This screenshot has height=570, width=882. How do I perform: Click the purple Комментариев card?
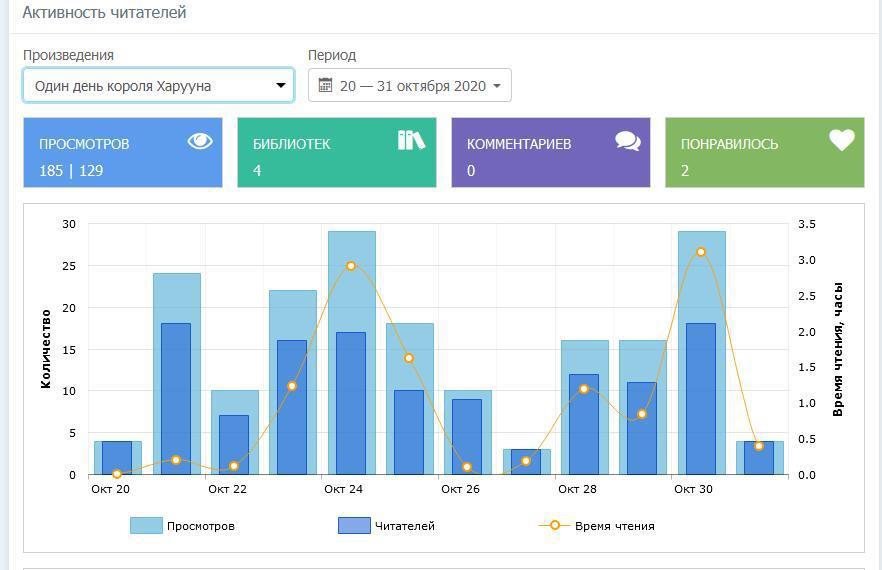(x=550, y=153)
